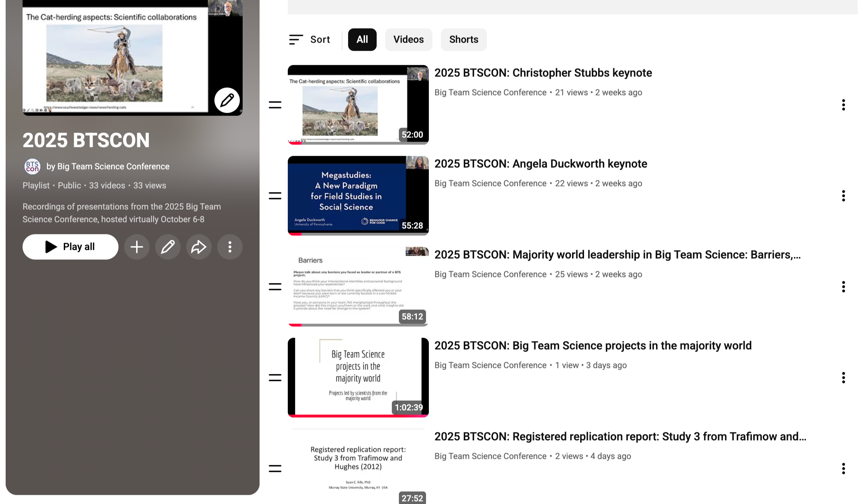The height and width of the screenshot is (504, 863).
Task: Select the edit playlist pencil icon
Action: click(168, 247)
